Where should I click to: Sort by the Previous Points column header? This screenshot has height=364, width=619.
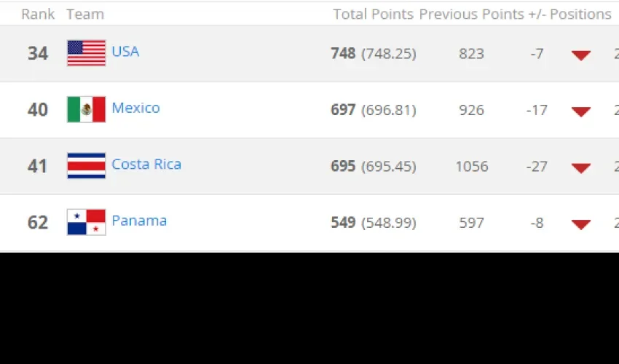tap(471, 15)
